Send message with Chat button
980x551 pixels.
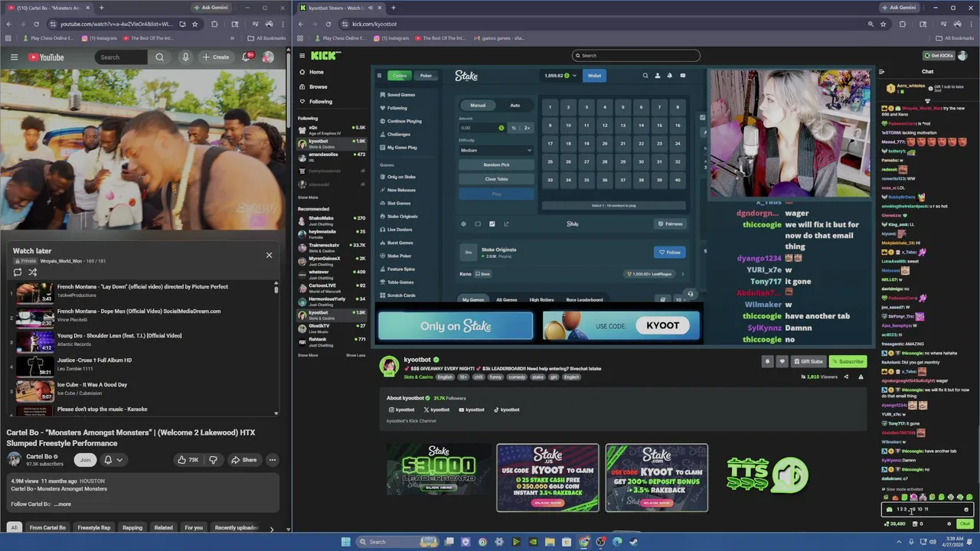pyautogui.click(x=965, y=524)
